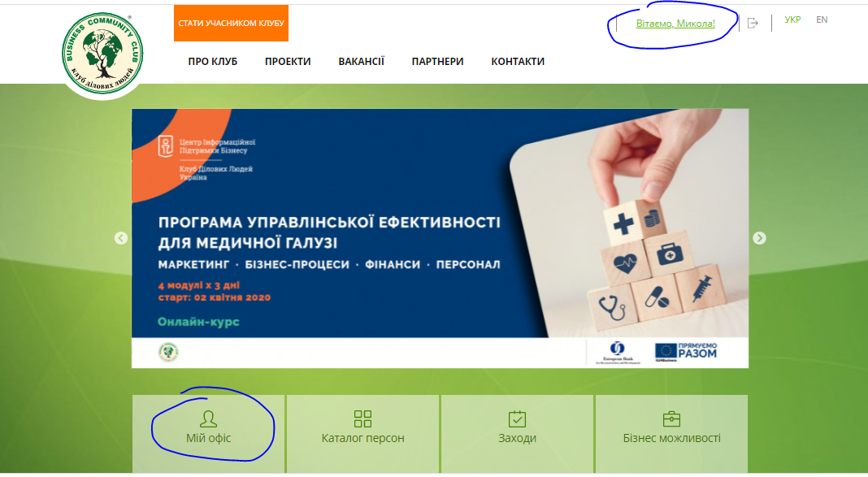The width and height of the screenshot is (868, 477).
Task: Click the European Bank logo in banner
Action: tap(618, 353)
